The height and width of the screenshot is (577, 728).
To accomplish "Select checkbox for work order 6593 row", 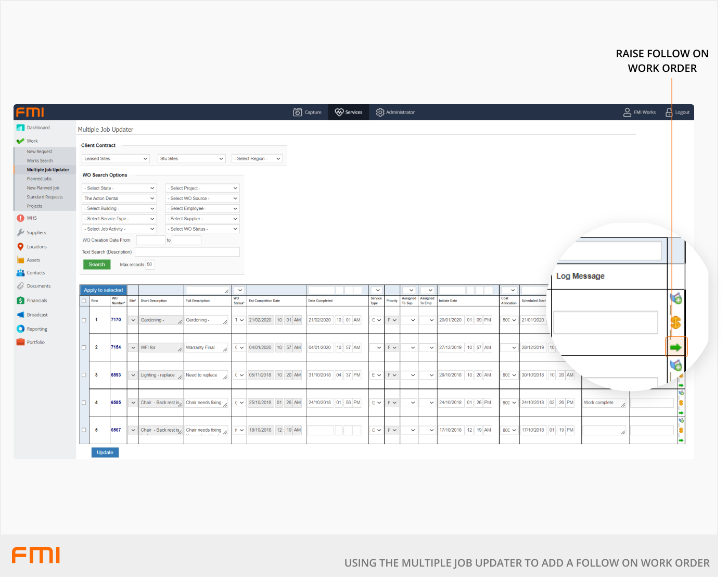I will tap(84, 375).
